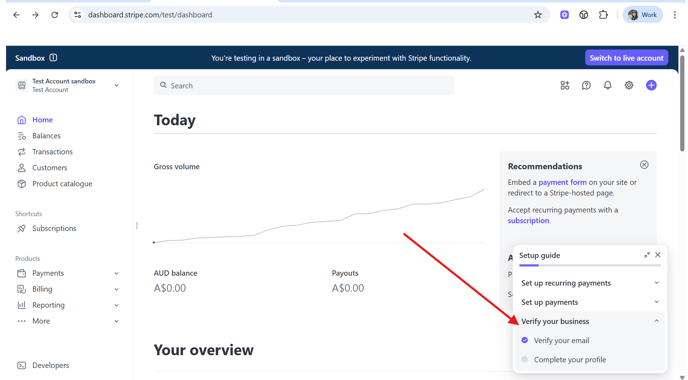
Task: Click the browser address bar URL
Action: [150, 15]
